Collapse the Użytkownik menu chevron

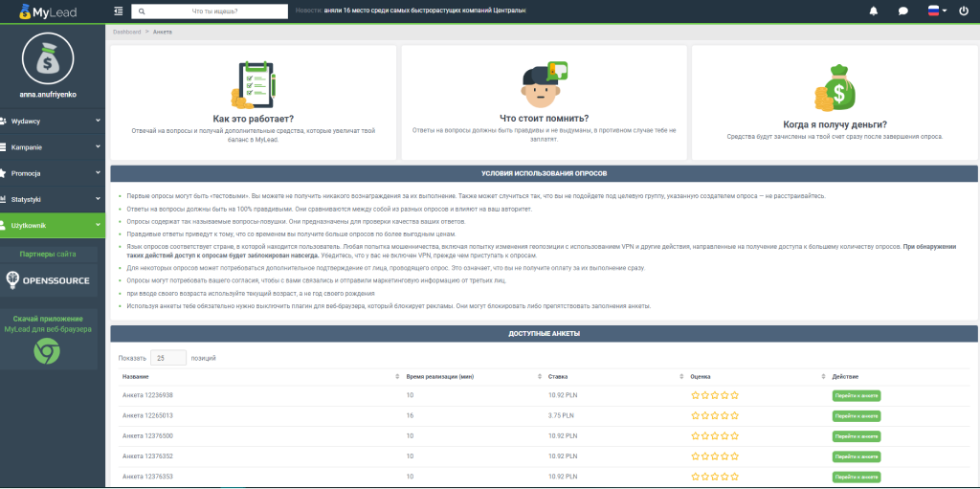[98, 225]
